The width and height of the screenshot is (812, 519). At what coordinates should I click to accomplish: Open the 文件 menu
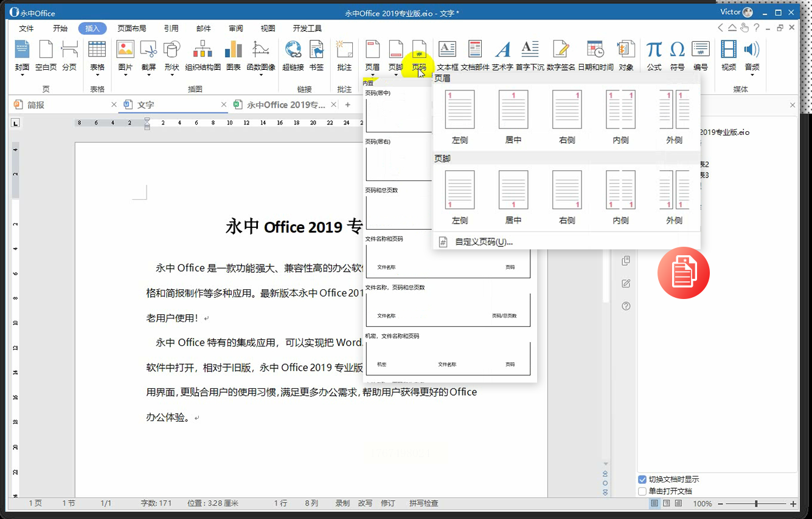click(26, 29)
